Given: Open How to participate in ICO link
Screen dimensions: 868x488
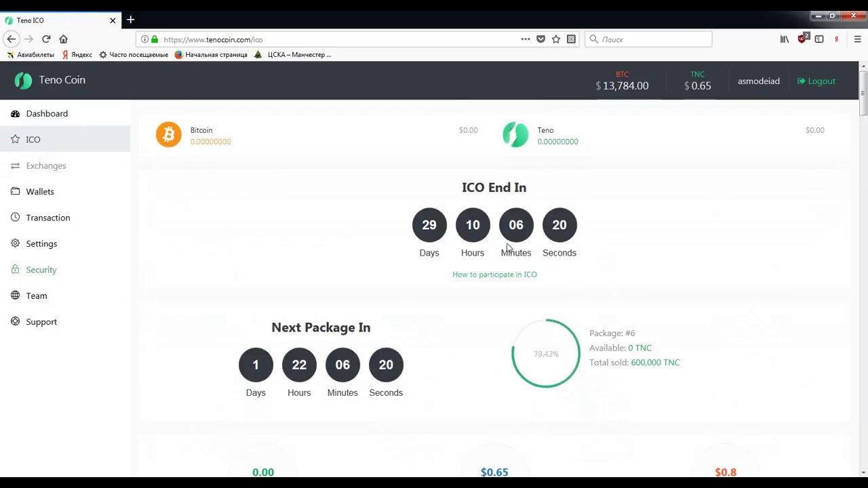Looking at the screenshot, I should coord(494,274).
